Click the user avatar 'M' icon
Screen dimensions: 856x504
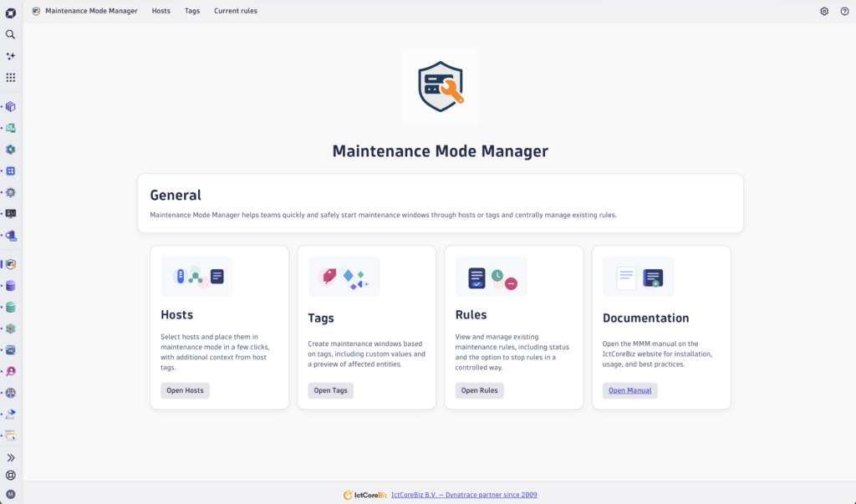click(x=11, y=495)
